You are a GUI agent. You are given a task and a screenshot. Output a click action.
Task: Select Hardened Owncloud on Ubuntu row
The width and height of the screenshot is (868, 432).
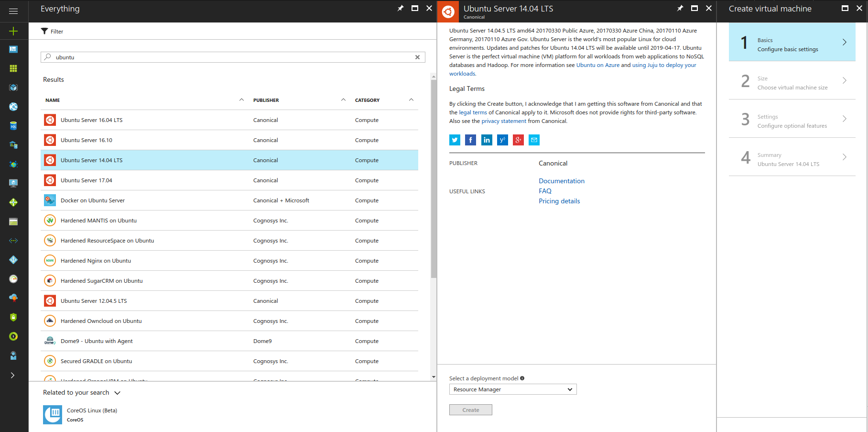[x=229, y=321]
